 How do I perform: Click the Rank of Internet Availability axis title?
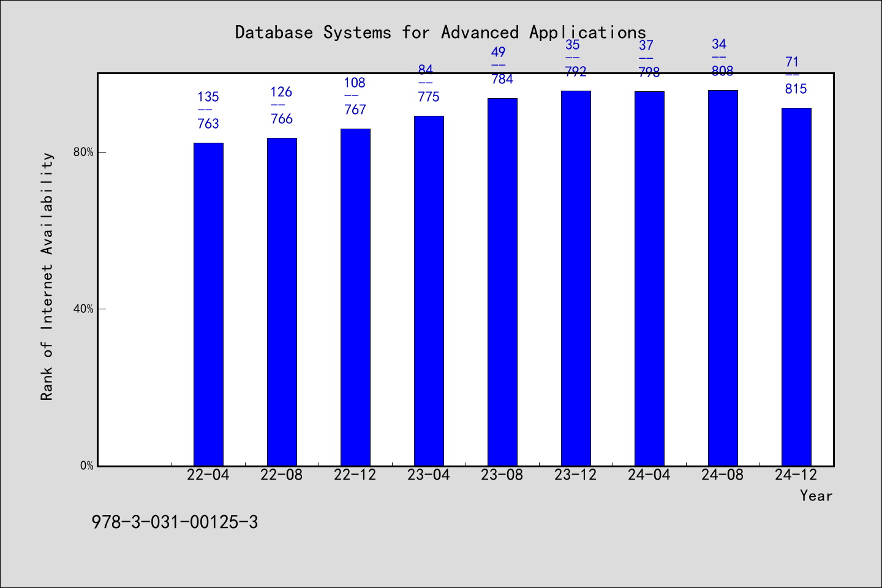[47, 276]
